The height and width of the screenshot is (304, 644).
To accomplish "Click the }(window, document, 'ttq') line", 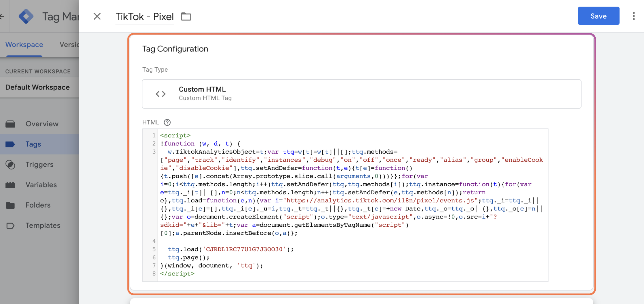I will [212, 266].
